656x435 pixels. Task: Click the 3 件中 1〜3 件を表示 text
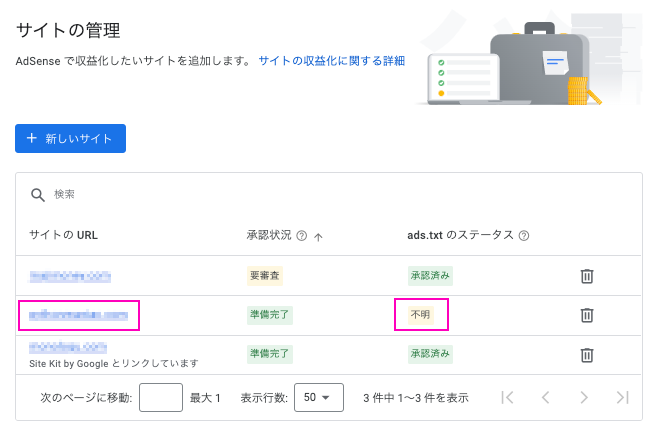416,398
